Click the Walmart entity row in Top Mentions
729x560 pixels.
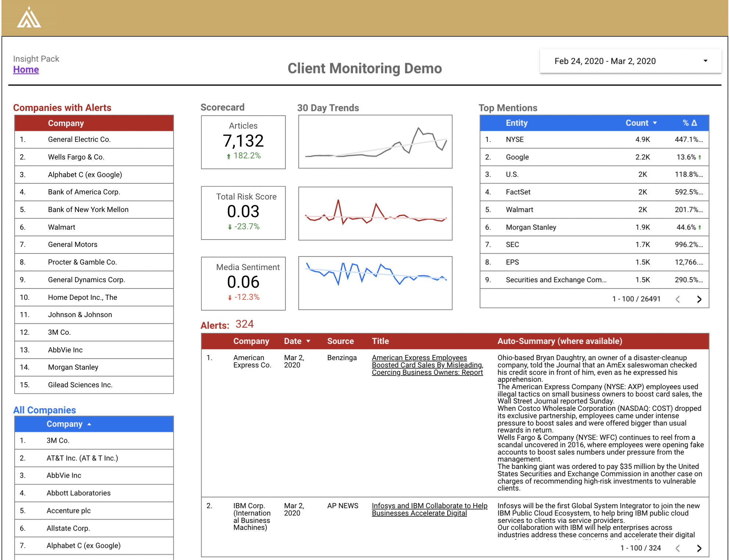(594, 209)
